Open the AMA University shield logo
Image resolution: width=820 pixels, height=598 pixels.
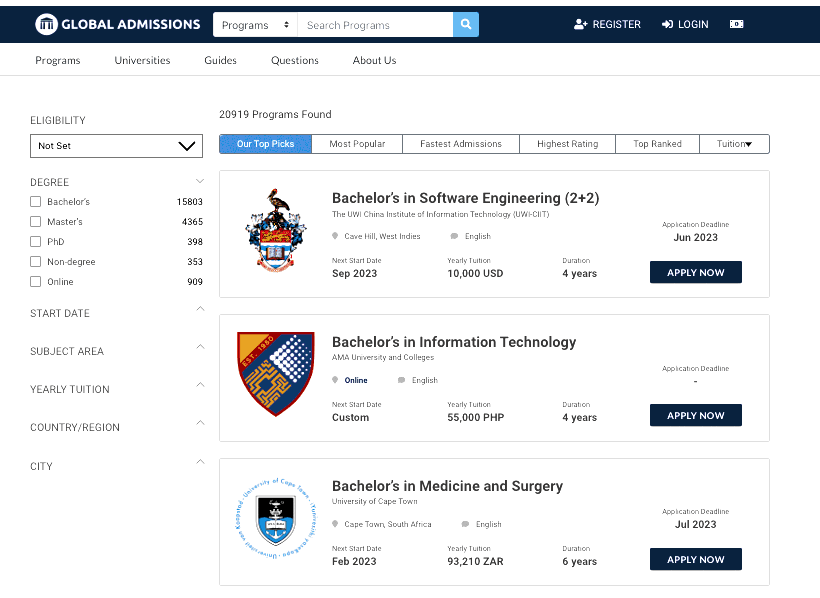tap(276, 374)
